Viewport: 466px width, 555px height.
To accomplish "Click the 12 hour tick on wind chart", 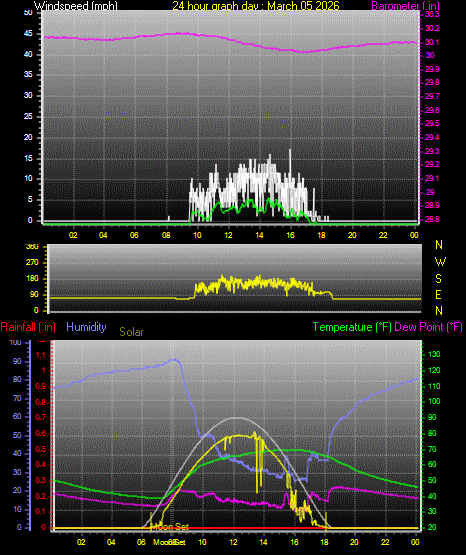I will point(228,235).
